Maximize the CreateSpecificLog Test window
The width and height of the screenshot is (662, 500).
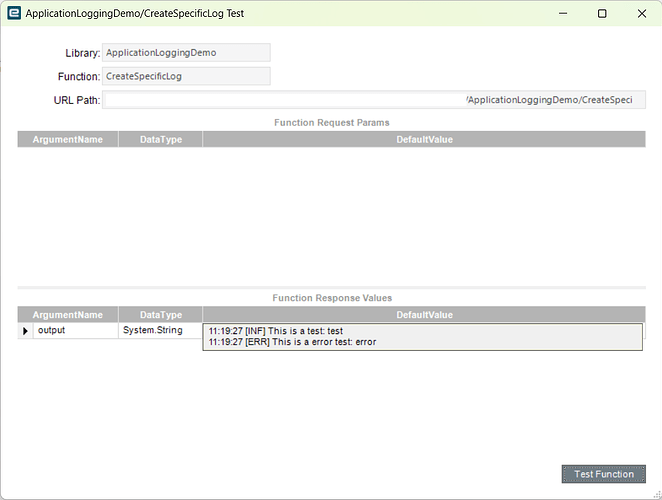602,13
